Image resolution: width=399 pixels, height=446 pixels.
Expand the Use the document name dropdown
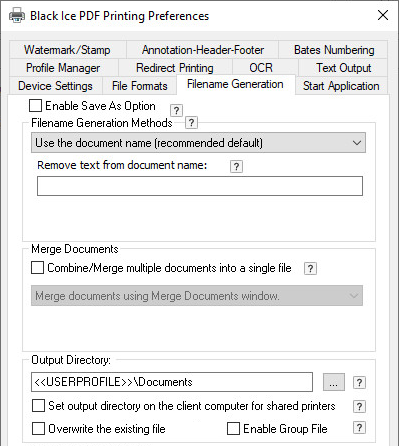[198, 143]
